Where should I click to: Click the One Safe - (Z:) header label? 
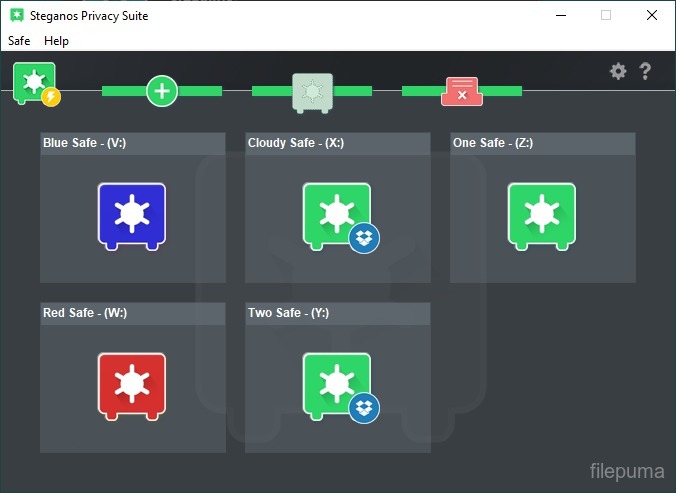tap(493, 143)
